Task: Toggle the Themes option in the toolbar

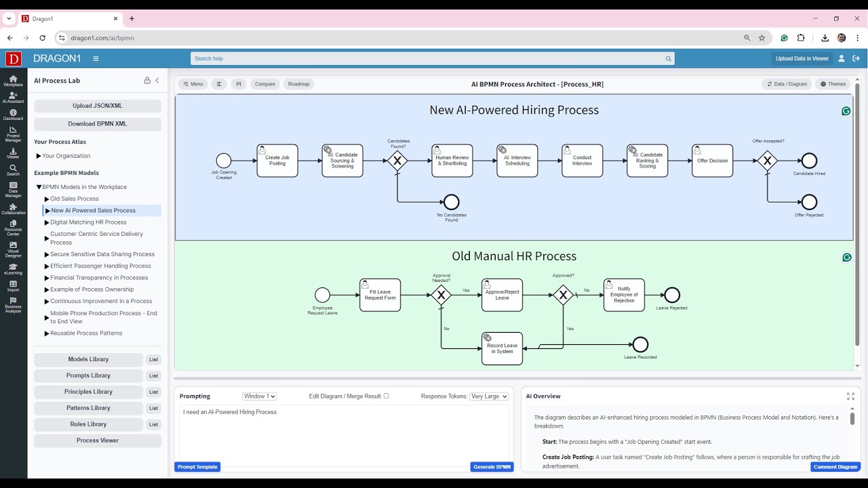Action: [833, 84]
